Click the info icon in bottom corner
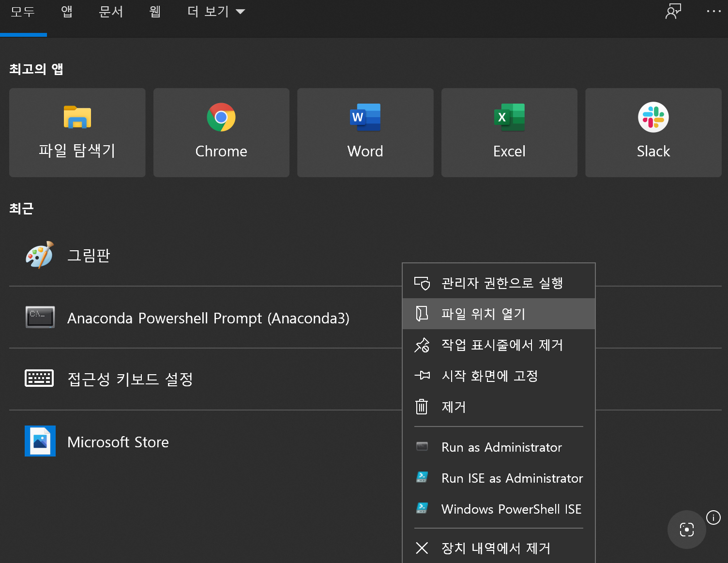728x563 pixels. [713, 517]
